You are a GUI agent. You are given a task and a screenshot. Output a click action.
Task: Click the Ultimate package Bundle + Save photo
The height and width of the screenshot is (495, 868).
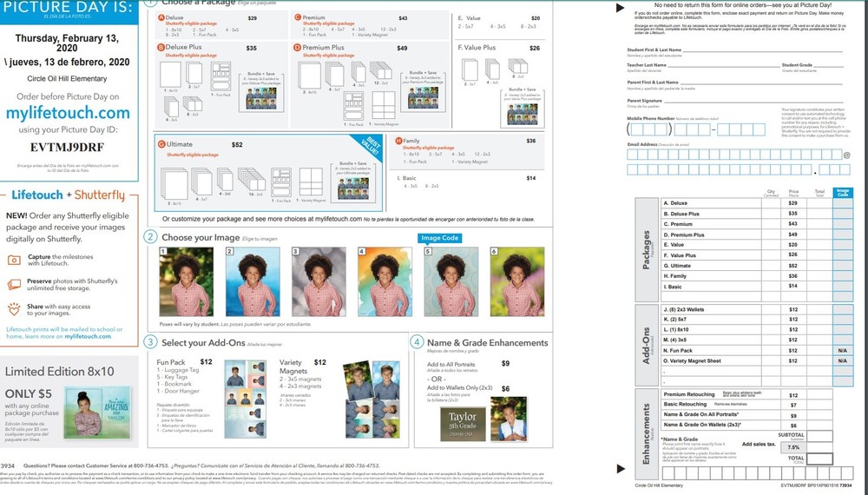[354, 188]
